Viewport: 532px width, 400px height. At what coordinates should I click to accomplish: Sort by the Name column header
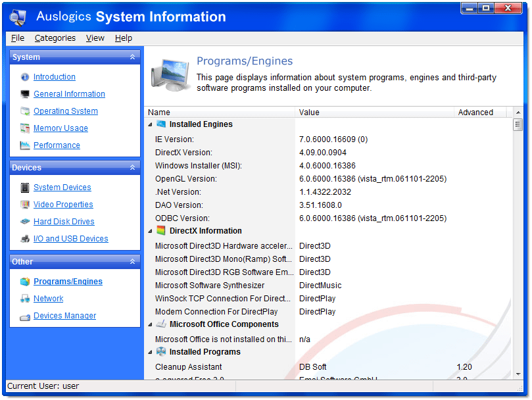click(220, 113)
